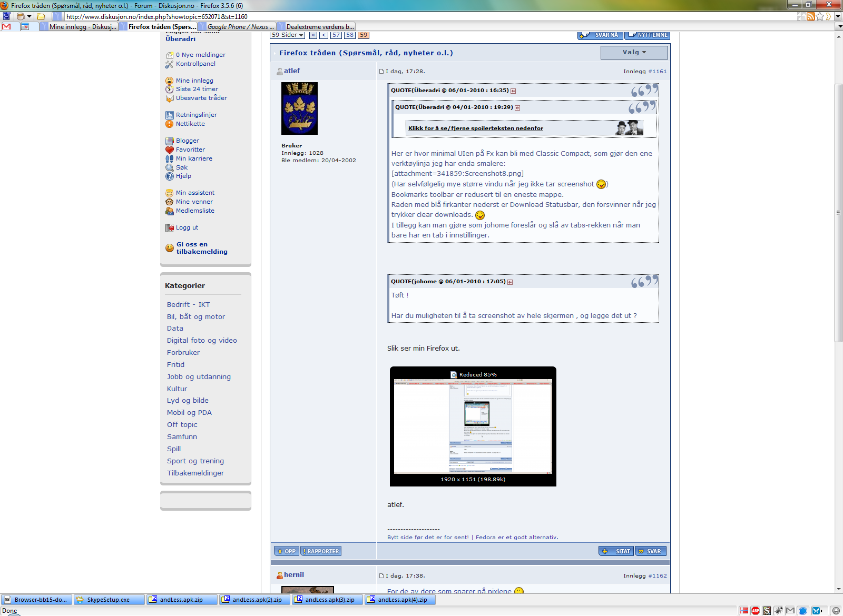Click the Adblock Plus status bar icon
The height and width of the screenshot is (616, 843).
coord(756,611)
